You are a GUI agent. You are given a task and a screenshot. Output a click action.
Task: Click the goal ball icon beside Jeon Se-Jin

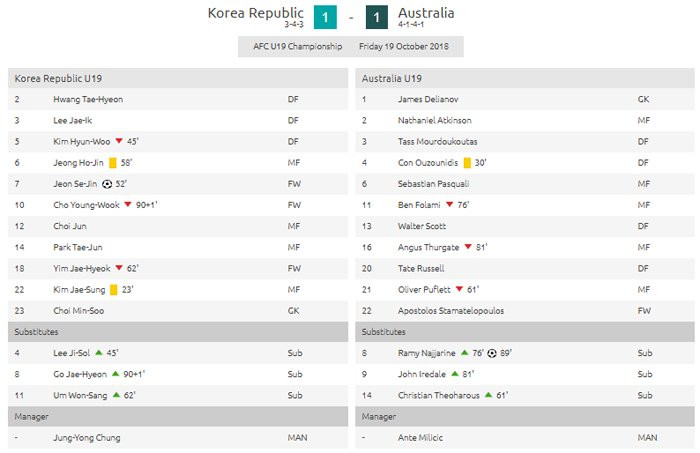[107, 184]
